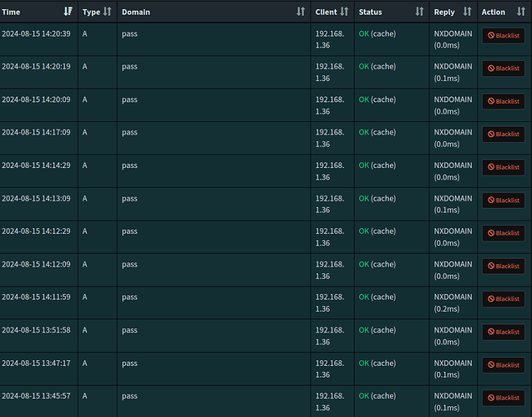Click the sort arrows in Action header
Screen dimensions: 532x417
coord(520,13)
